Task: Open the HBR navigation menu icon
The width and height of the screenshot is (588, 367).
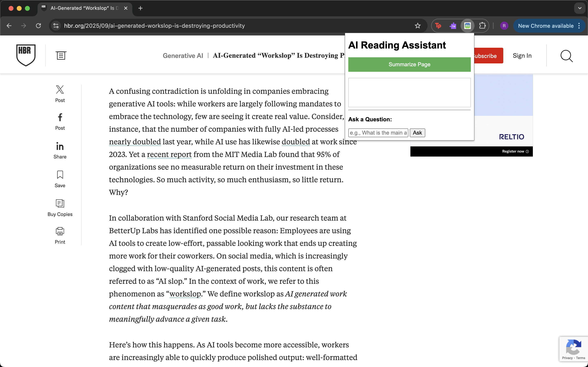Action: click(61, 56)
